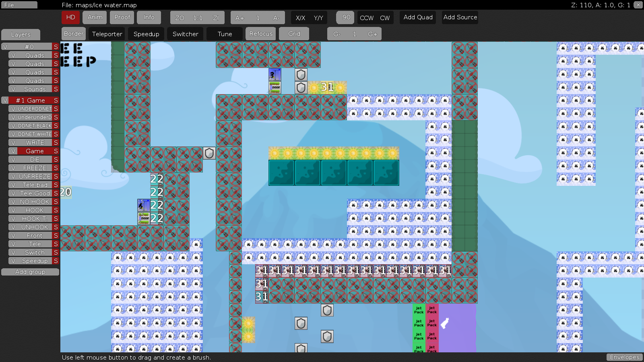Enable the Anim animation toggle

pos(94,17)
